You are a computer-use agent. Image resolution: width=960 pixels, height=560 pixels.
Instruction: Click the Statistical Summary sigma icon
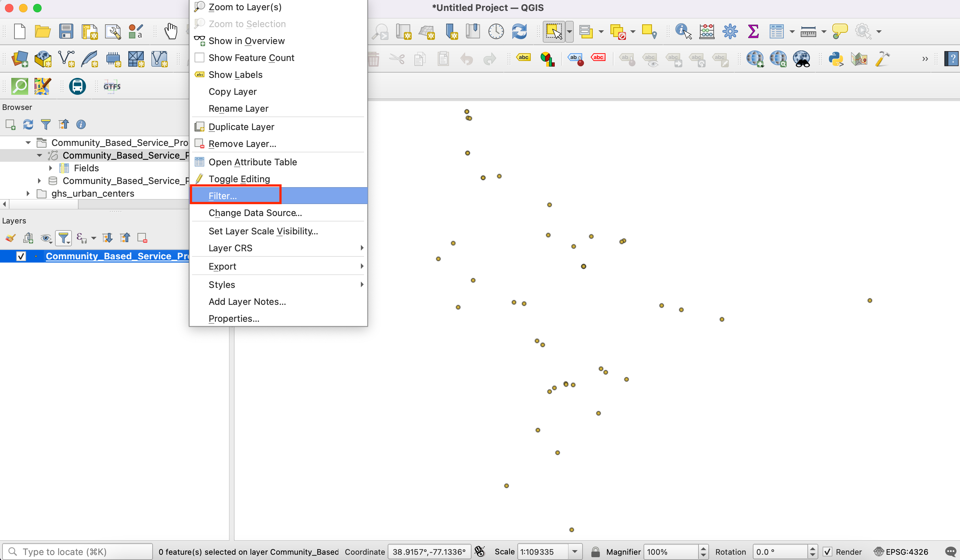[x=753, y=31]
